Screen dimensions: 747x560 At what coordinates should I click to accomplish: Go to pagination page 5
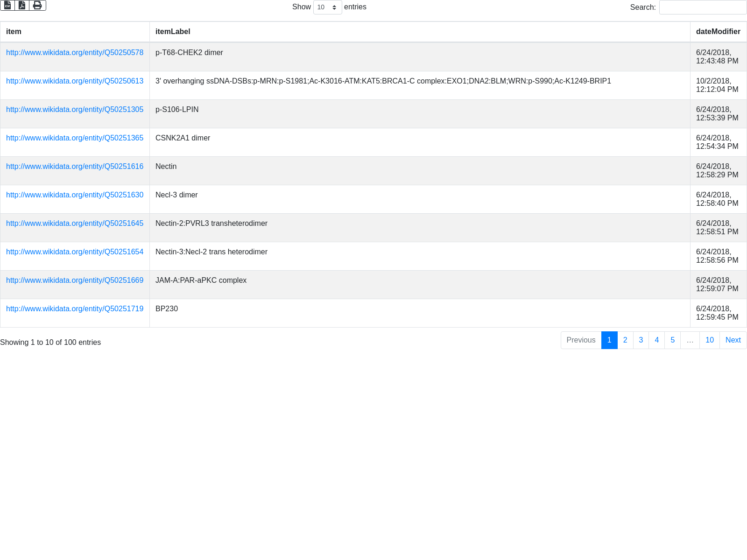pyautogui.click(x=673, y=340)
